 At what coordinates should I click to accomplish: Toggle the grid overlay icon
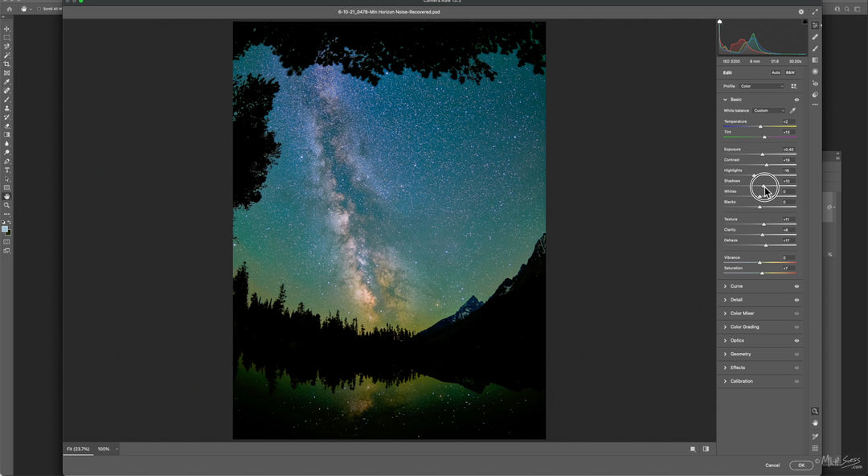pos(815,448)
